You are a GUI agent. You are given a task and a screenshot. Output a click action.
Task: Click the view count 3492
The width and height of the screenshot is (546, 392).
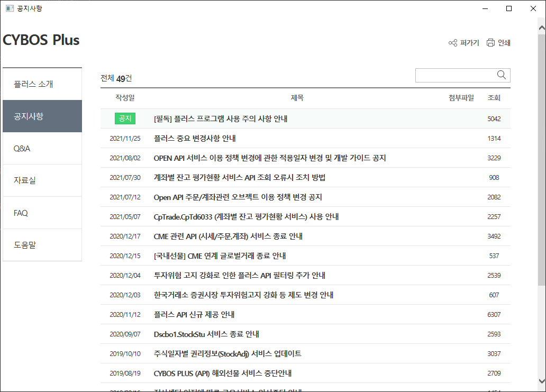[x=494, y=236]
